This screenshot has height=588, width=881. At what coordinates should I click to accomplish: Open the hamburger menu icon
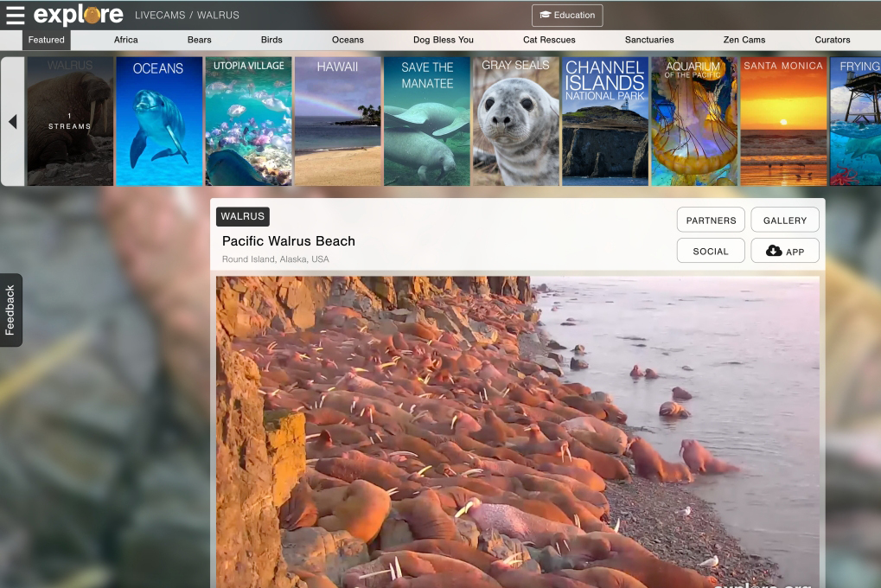tap(16, 16)
